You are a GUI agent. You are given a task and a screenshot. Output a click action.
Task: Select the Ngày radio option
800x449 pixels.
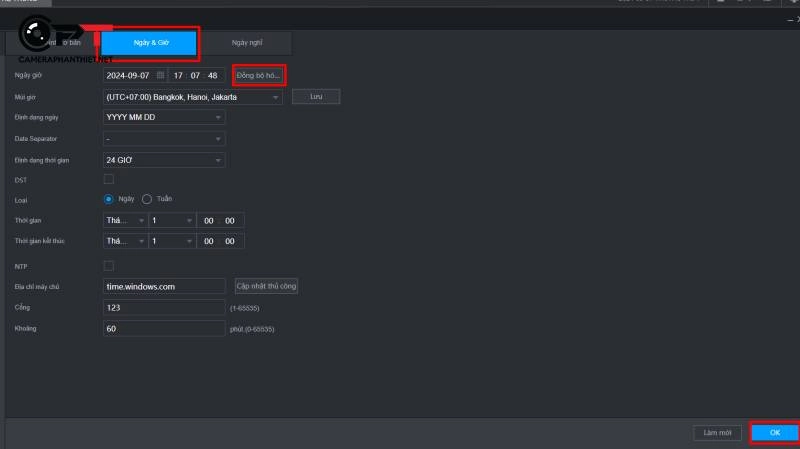[110, 199]
